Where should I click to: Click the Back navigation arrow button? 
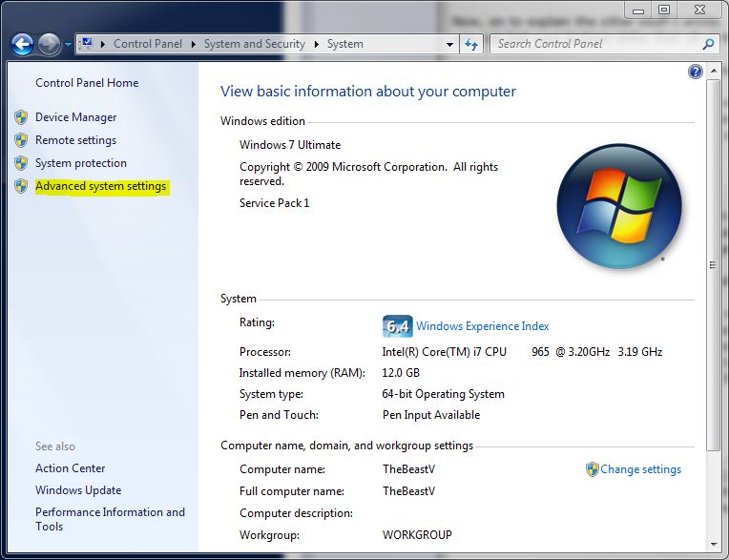(x=23, y=44)
